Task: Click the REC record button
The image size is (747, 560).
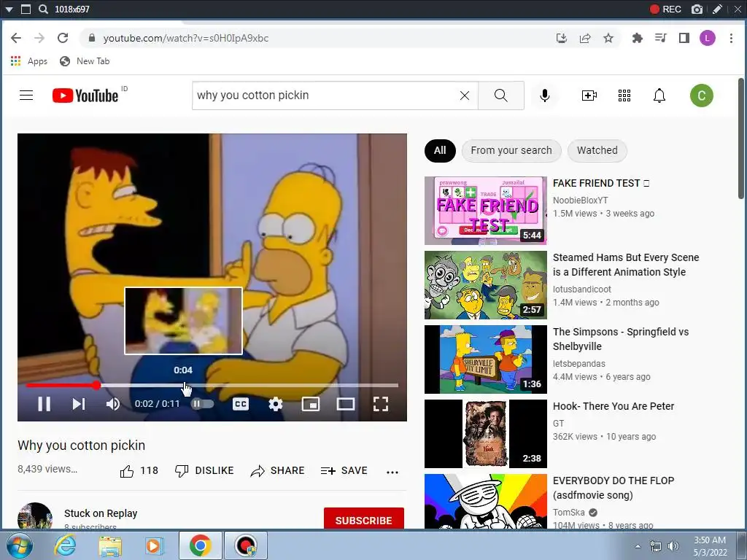Action: point(665,9)
